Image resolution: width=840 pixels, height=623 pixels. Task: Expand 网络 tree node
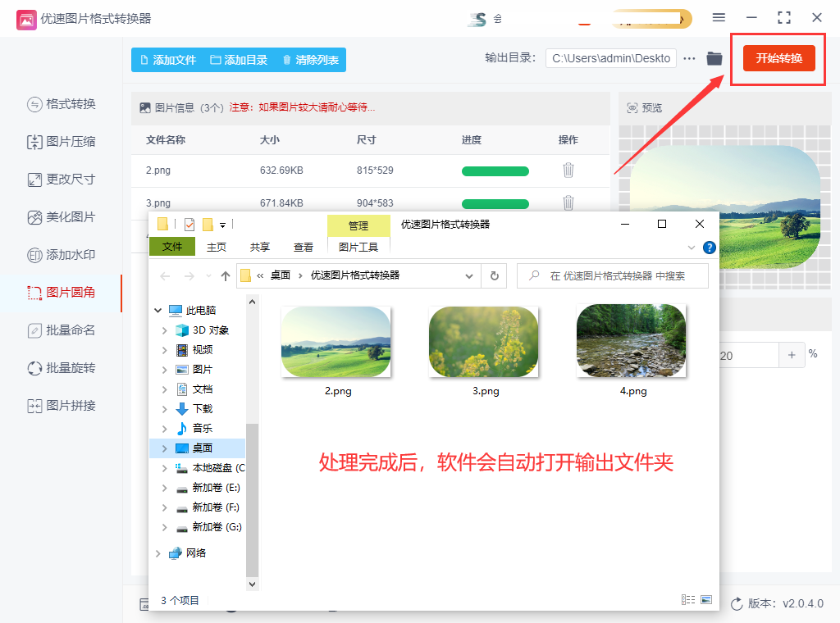(x=158, y=553)
